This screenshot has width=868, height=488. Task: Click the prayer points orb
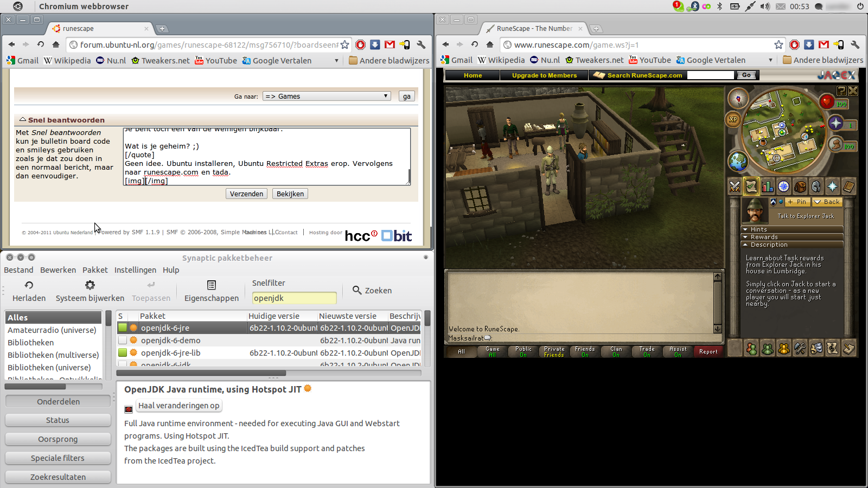tap(836, 123)
